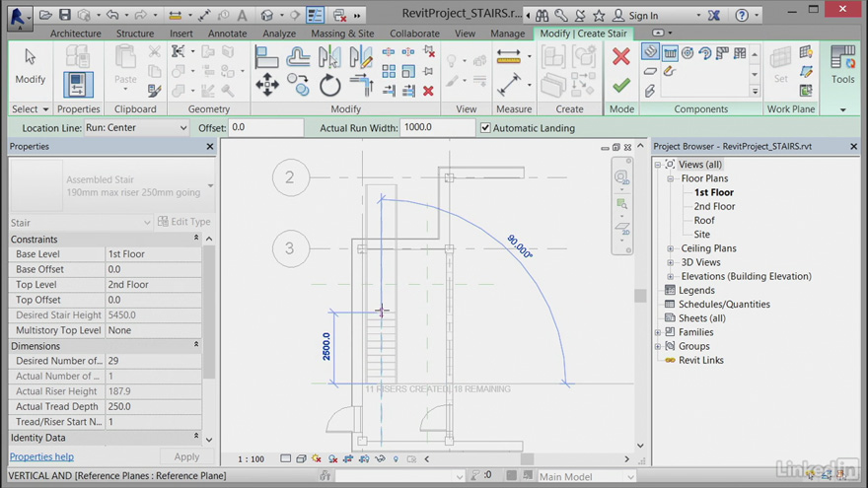Expand the Ceiling Plans tree node
The height and width of the screenshot is (488, 868).
click(x=671, y=248)
